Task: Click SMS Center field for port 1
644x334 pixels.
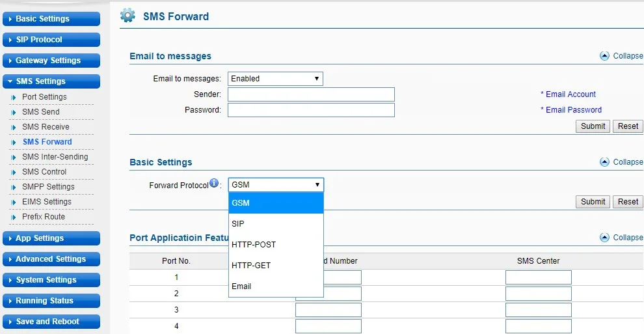Action: 538,278
